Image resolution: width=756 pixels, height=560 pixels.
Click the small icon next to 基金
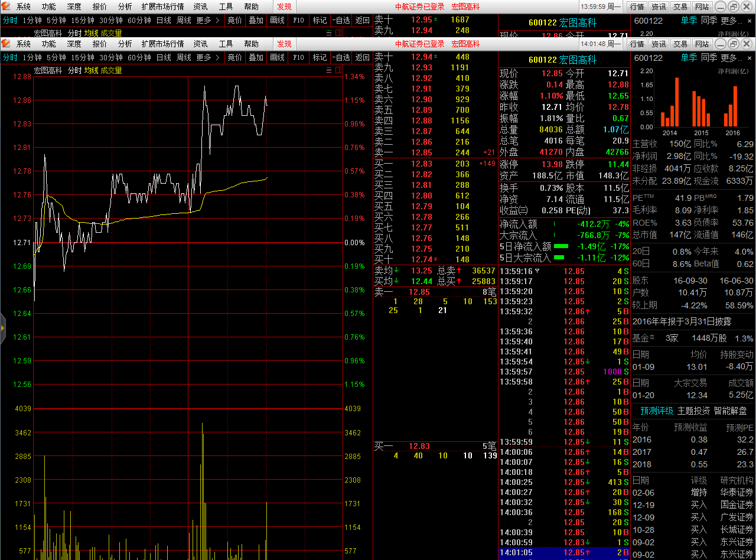click(x=653, y=337)
